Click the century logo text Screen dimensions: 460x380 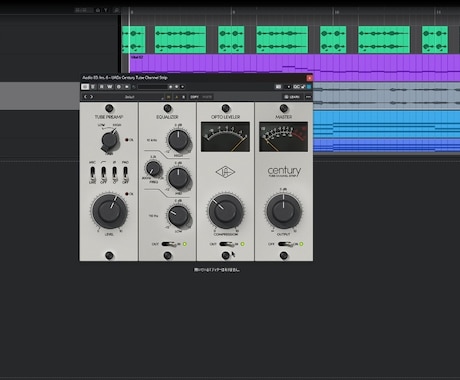(x=284, y=171)
